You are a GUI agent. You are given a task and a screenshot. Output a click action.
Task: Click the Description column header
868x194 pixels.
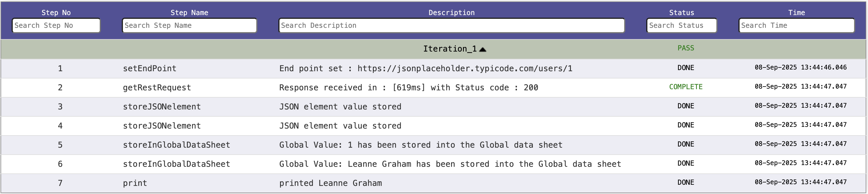[451, 12]
